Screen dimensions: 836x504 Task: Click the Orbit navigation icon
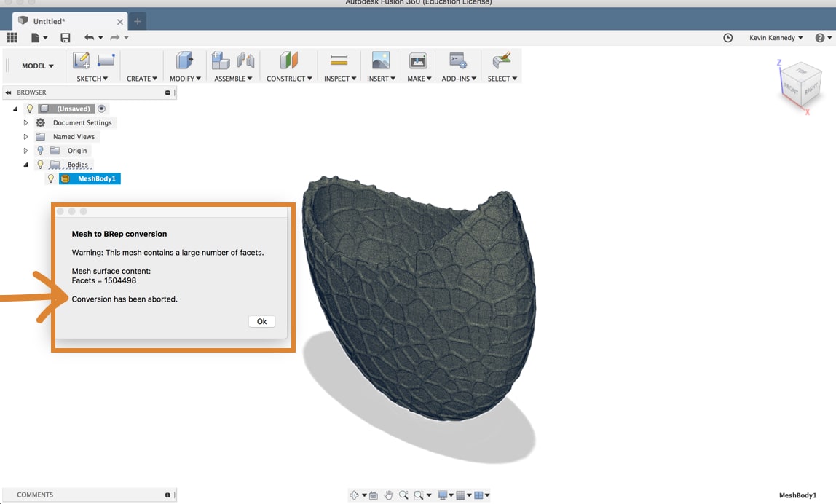[354, 495]
